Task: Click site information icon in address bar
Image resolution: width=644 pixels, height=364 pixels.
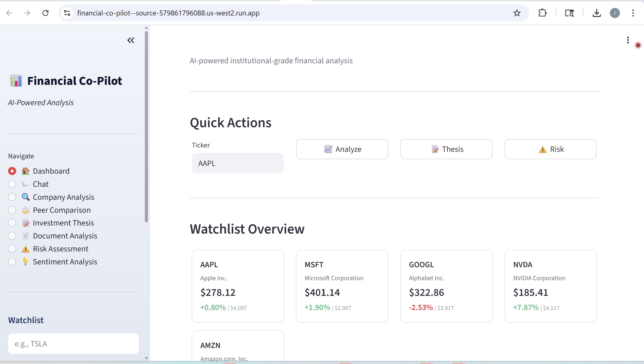Action: coord(67,13)
